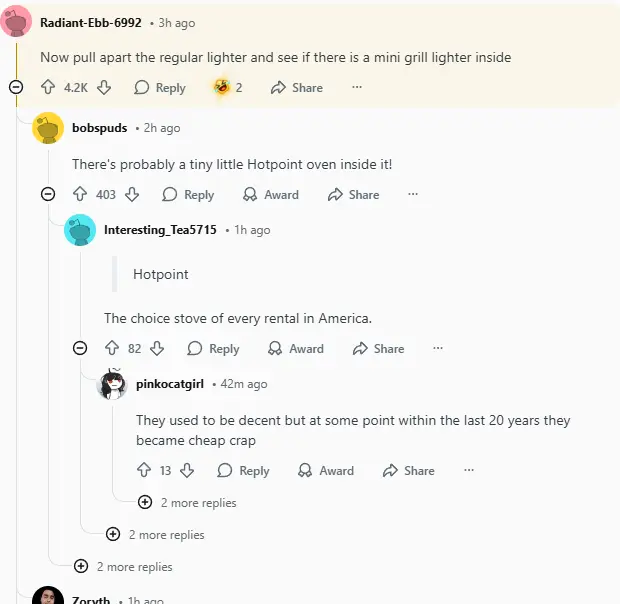Open more options on Radiant-Ebb-6992's comment
The width and height of the screenshot is (620, 604).
357,88
